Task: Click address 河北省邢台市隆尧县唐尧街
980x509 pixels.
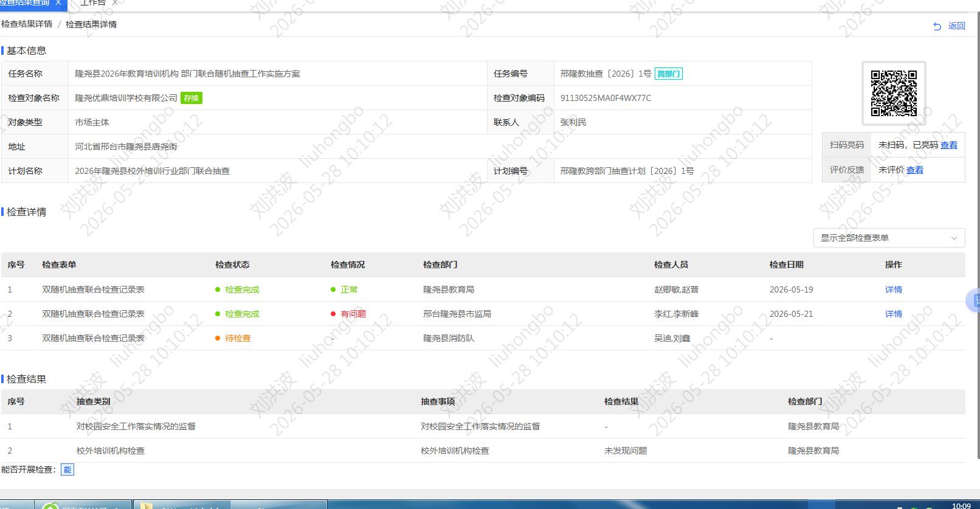Action: [126, 147]
